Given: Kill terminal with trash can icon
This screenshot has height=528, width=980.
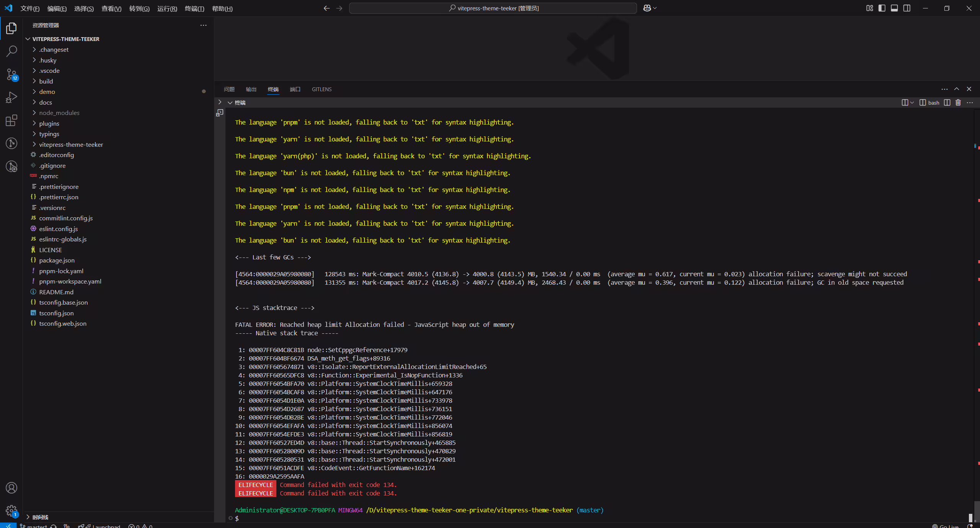Looking at the screenshot, I should [958, 102].
